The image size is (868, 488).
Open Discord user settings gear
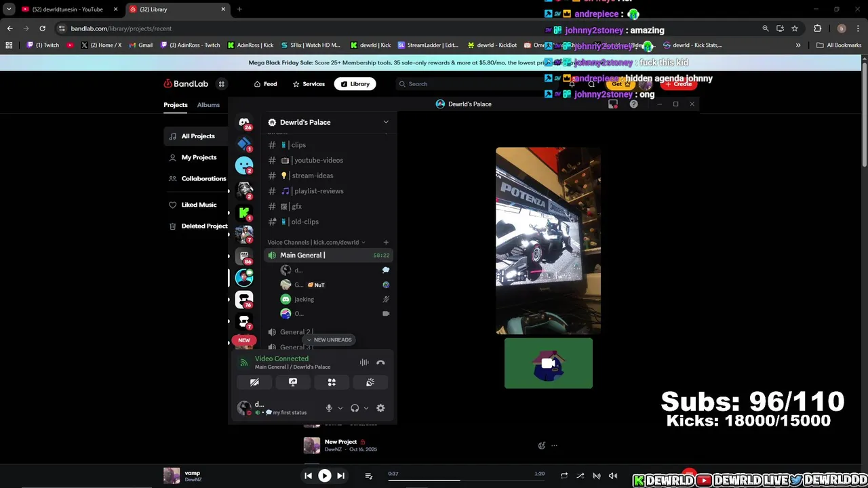pyautogui.click(x=380, y=408)
